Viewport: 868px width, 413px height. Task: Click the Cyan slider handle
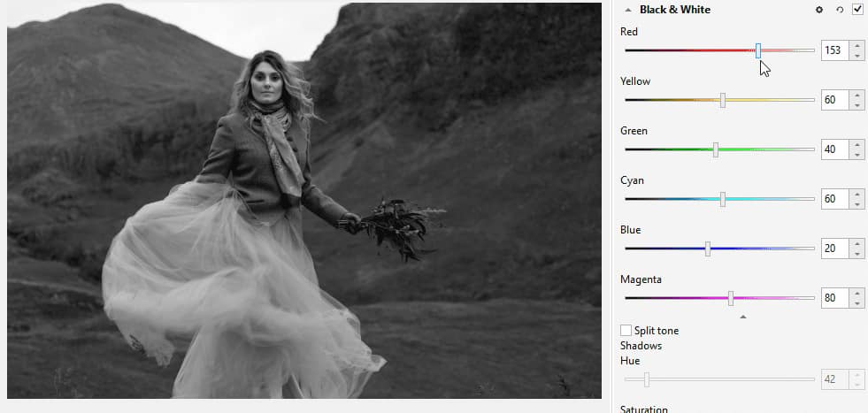(723, 199)
